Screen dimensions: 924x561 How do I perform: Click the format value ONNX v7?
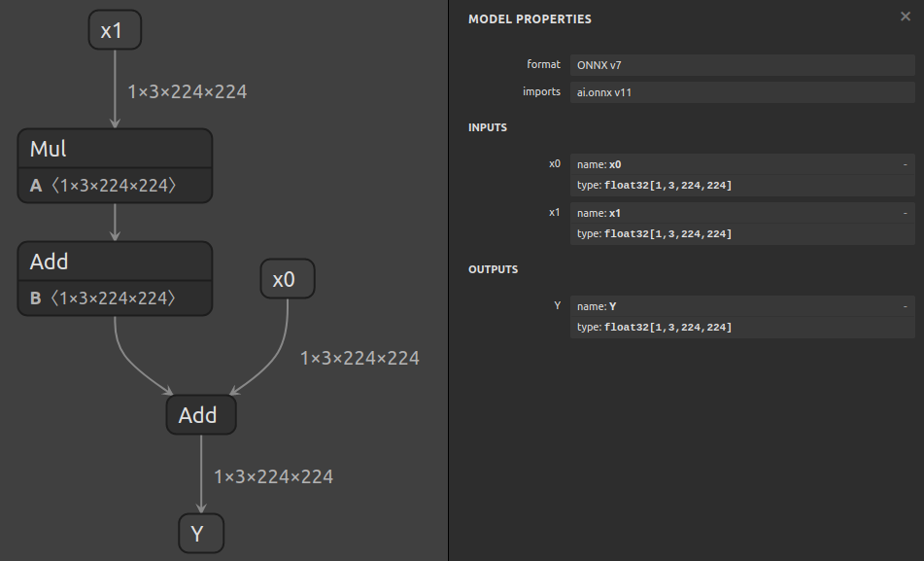tap(742, 65)
